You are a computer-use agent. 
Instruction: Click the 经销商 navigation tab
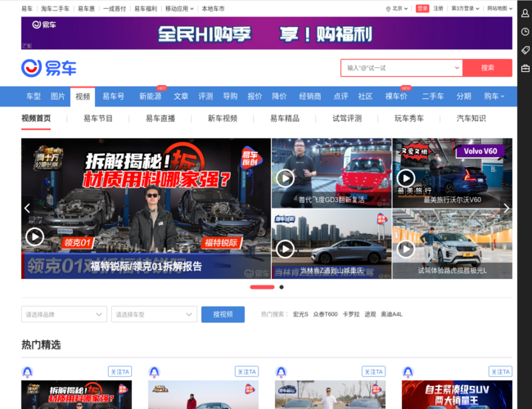(x=310, y=97)
